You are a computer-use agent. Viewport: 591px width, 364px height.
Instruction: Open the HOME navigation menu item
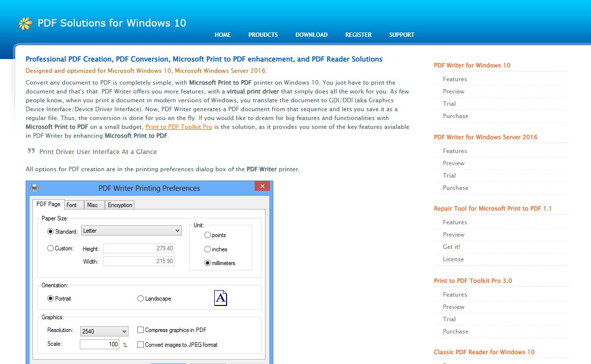click(x=223, y=35)
